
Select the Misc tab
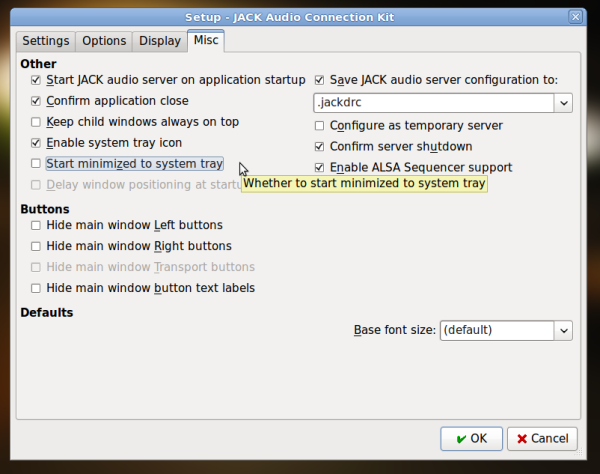coord(206,40)
